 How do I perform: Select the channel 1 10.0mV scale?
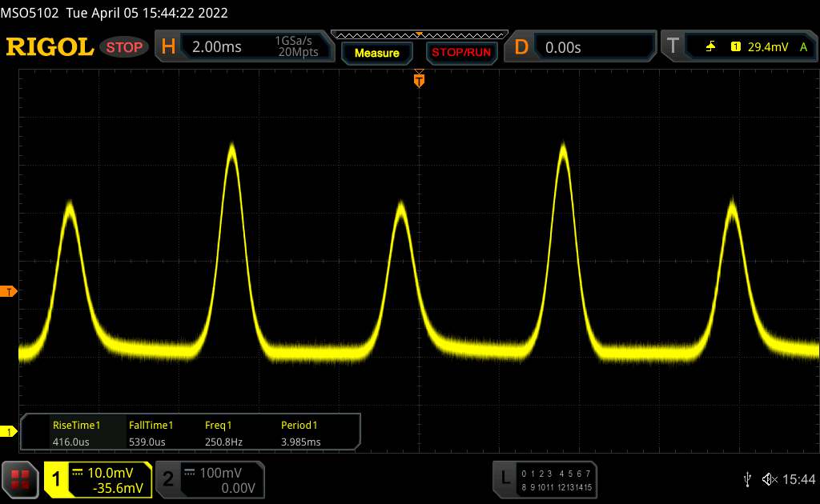click(x=110, y=473)
